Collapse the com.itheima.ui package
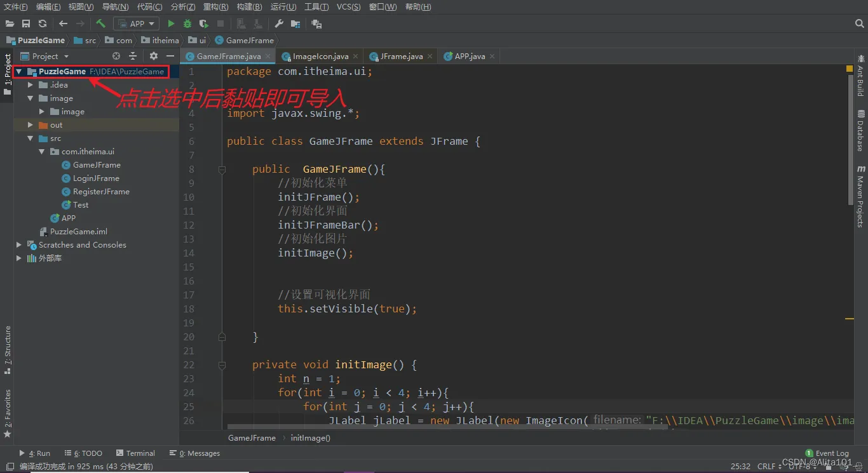 [42, 152]
